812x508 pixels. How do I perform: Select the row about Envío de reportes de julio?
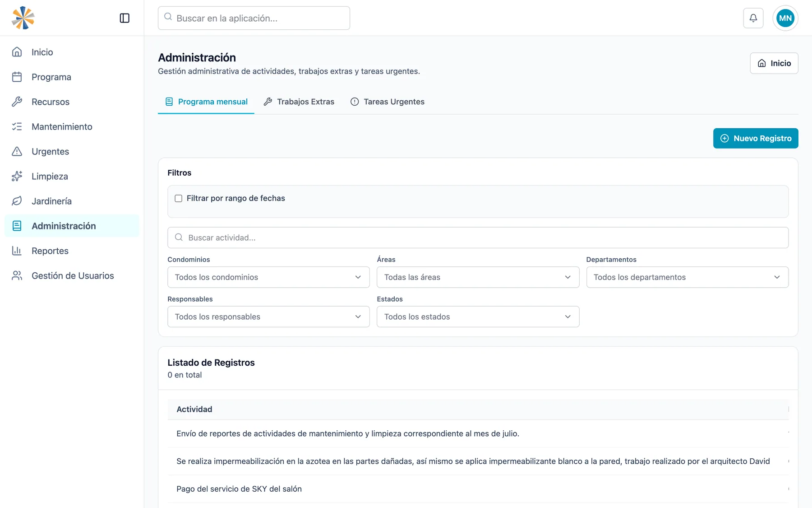tap(478, 433)
